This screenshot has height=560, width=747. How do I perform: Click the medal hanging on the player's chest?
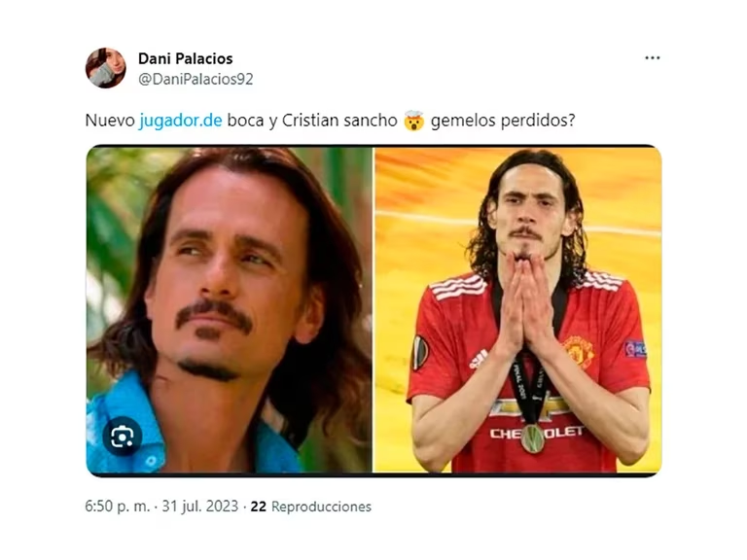(533, 438)
